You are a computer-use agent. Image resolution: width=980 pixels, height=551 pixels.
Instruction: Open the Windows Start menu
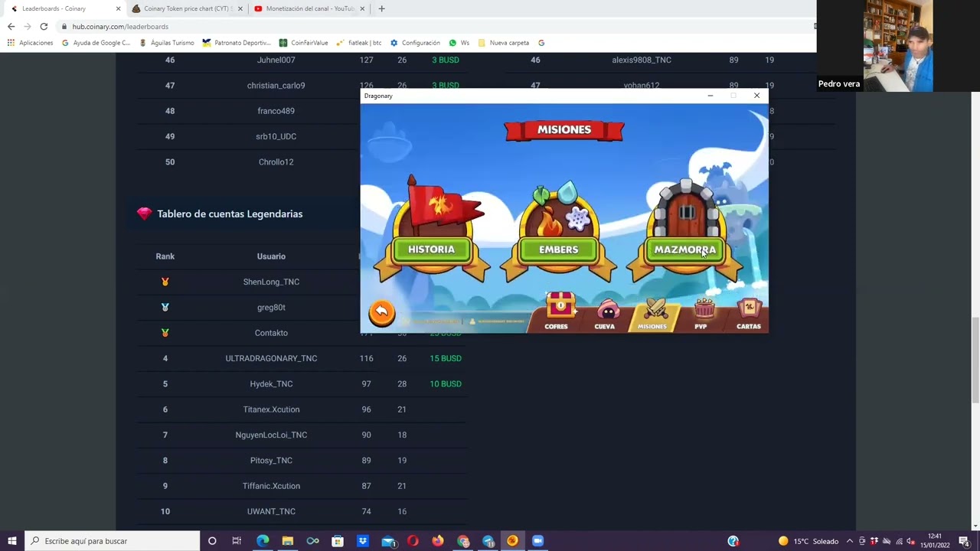(x=12, y=541)
